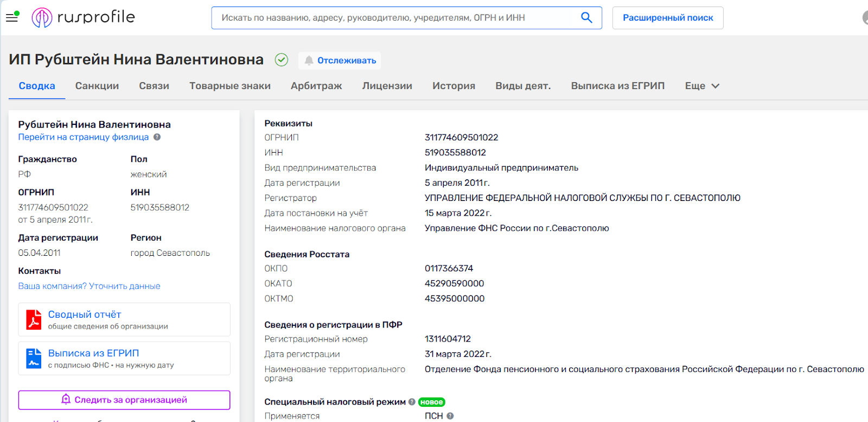Screen dimensions: 868x422
Task: Click the rusprofile logo
Action: (84, 17)
